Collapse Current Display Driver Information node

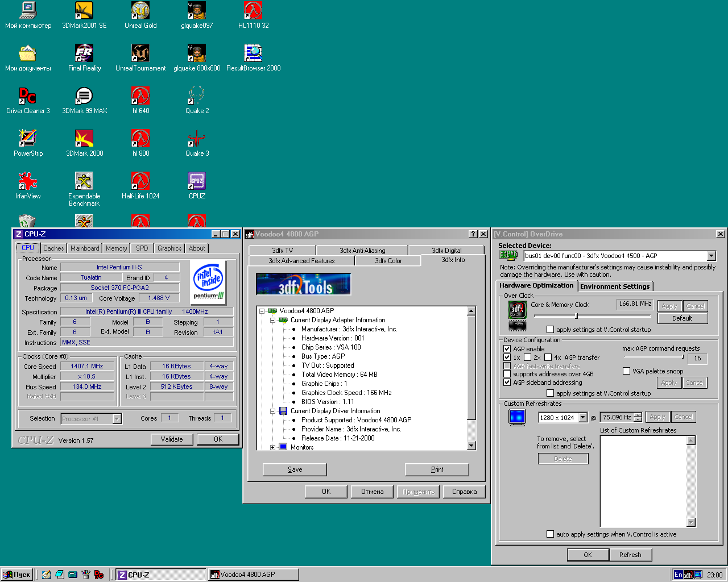point(273,411)
